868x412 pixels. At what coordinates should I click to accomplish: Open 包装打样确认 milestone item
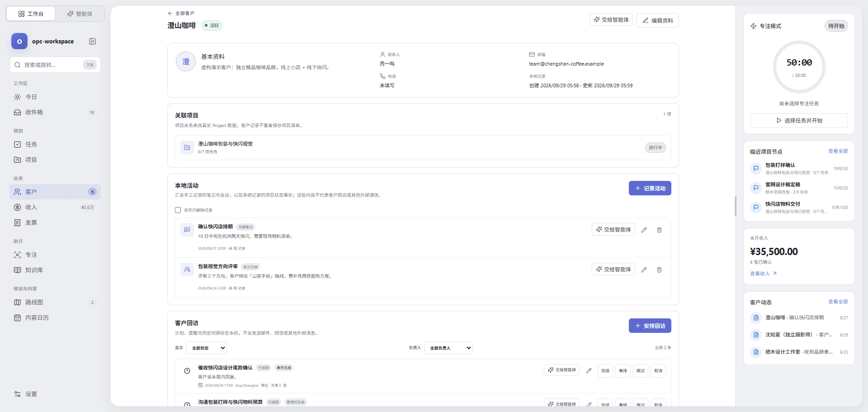pos(799,169)
